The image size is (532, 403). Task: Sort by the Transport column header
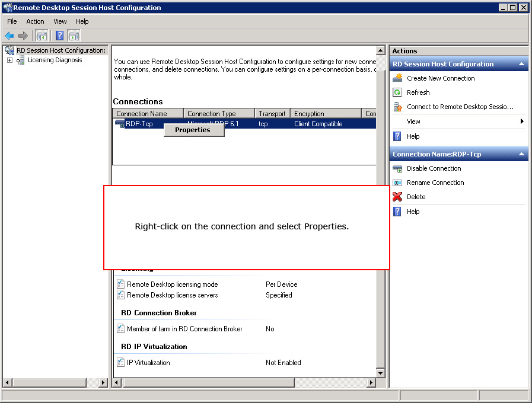tap(272, 114)
